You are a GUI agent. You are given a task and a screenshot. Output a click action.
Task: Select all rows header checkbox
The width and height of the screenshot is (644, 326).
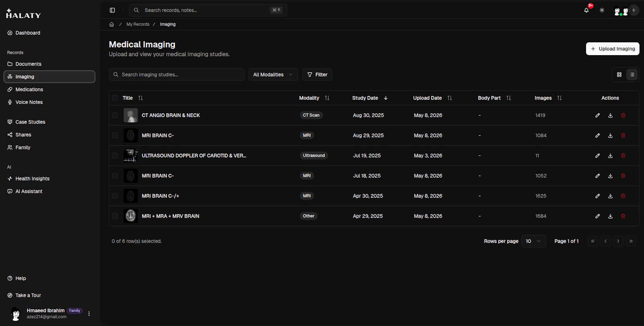(x=115, y=98)
